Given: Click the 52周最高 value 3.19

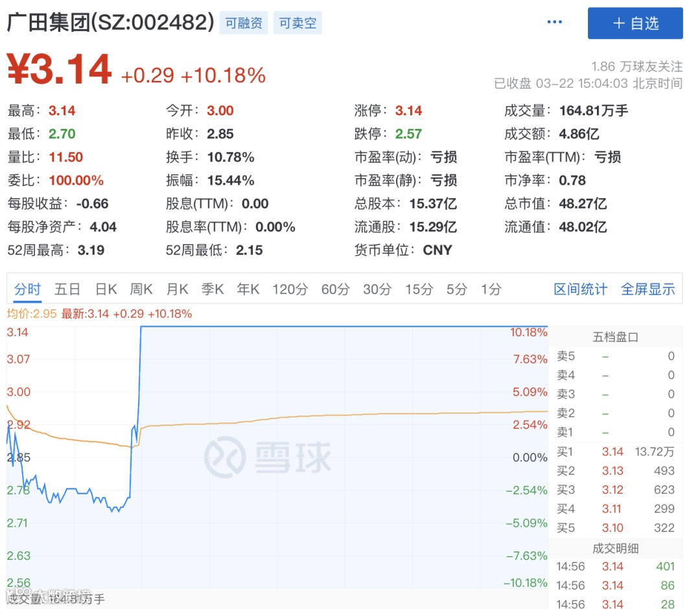Looking at the screenshot, I should pos(91,250).
